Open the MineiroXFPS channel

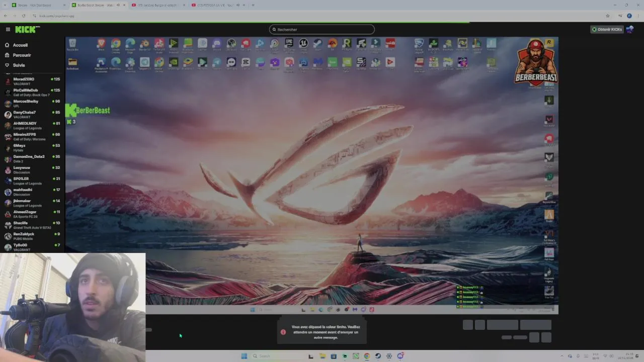[32, 137]
